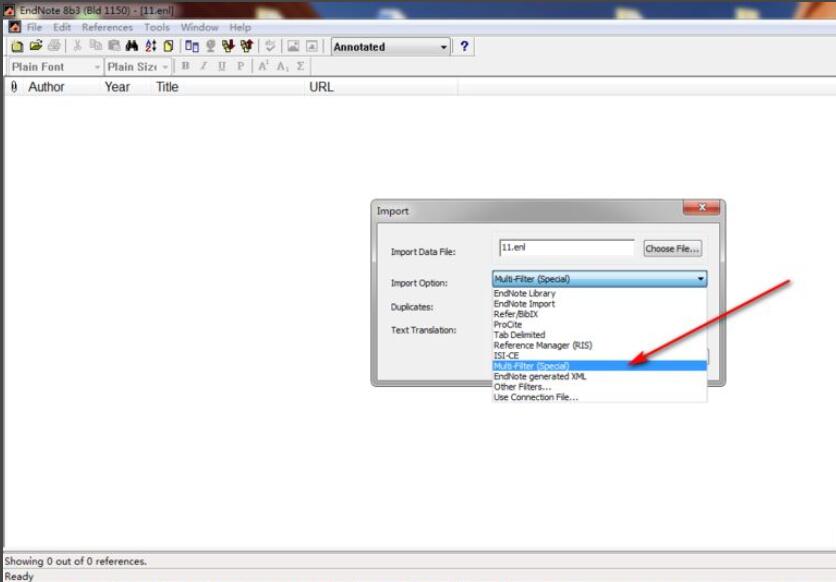Click the Choose File… button

672,249
